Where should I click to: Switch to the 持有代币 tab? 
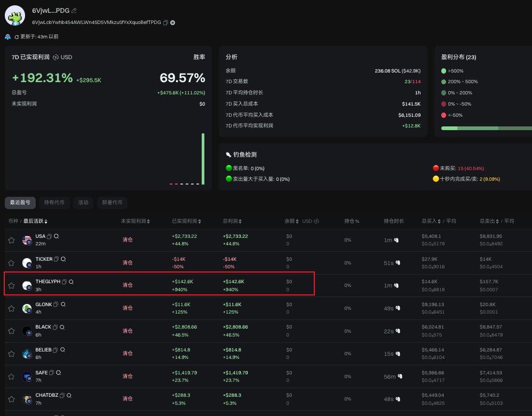click(x=54, y=203)
